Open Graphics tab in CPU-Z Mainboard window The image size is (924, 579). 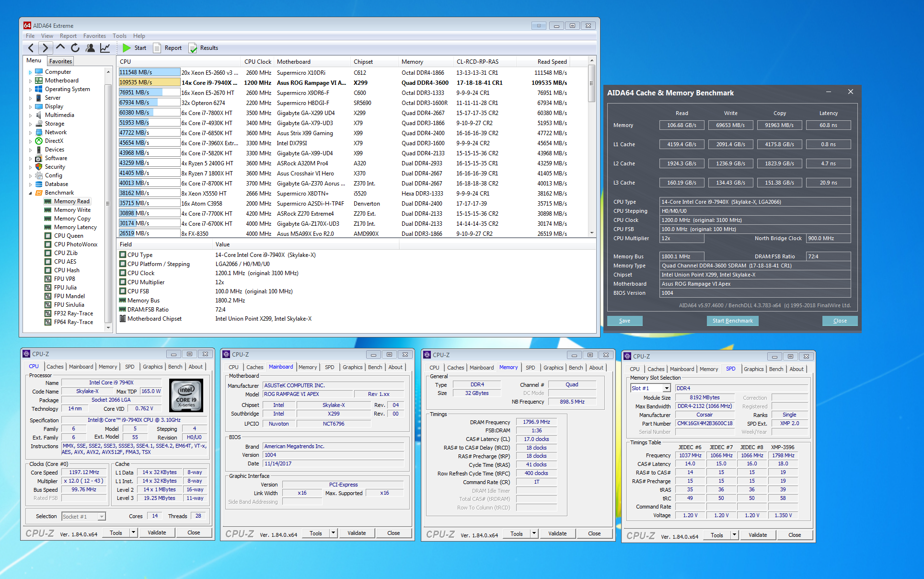352,367
